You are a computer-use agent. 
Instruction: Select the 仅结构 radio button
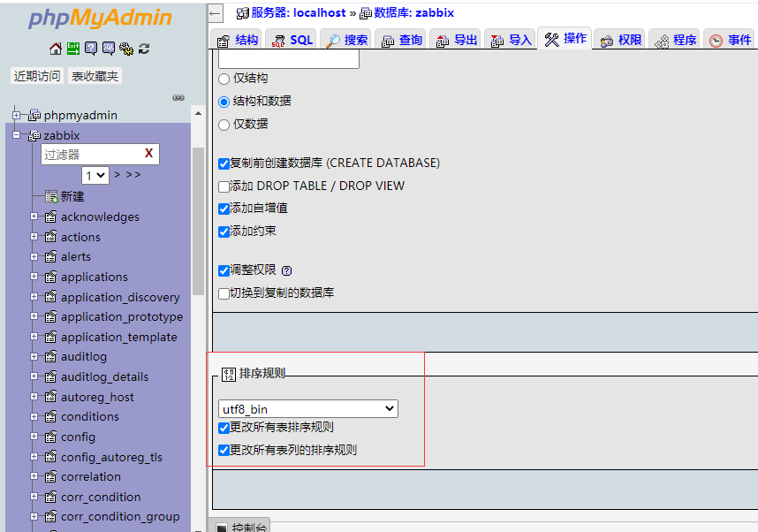pyautogui.click(x=224, y=79)
